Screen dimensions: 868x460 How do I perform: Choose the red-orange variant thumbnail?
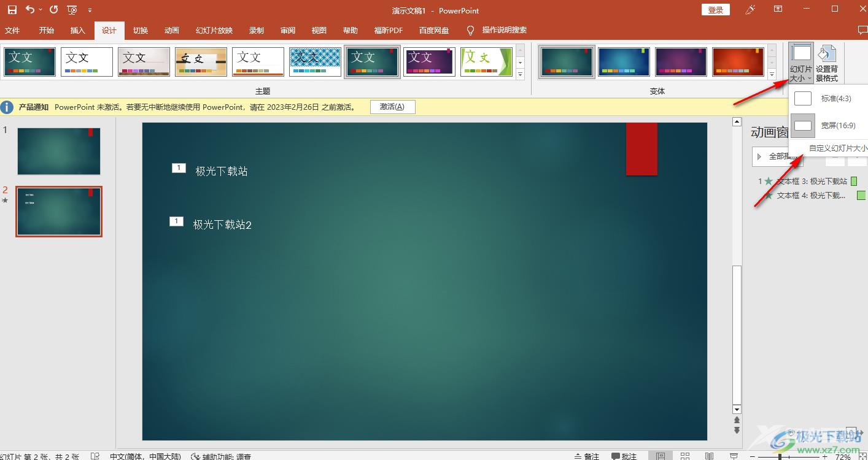[738, 62]
